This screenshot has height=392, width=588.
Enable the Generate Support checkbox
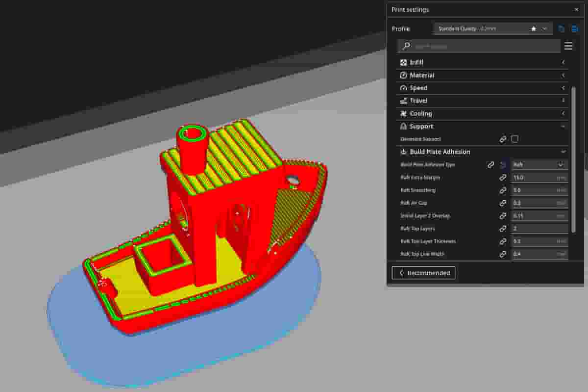[x=514, y=139]
